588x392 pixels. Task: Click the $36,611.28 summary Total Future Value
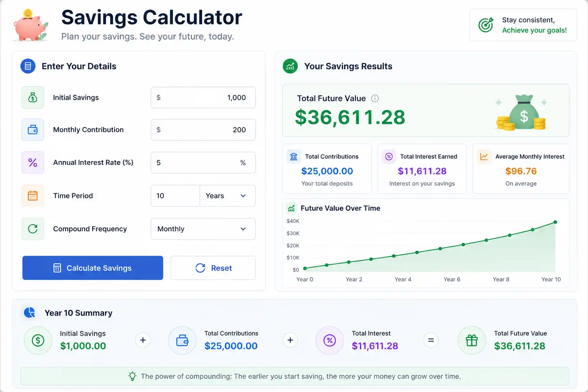(x=519, y=346)
